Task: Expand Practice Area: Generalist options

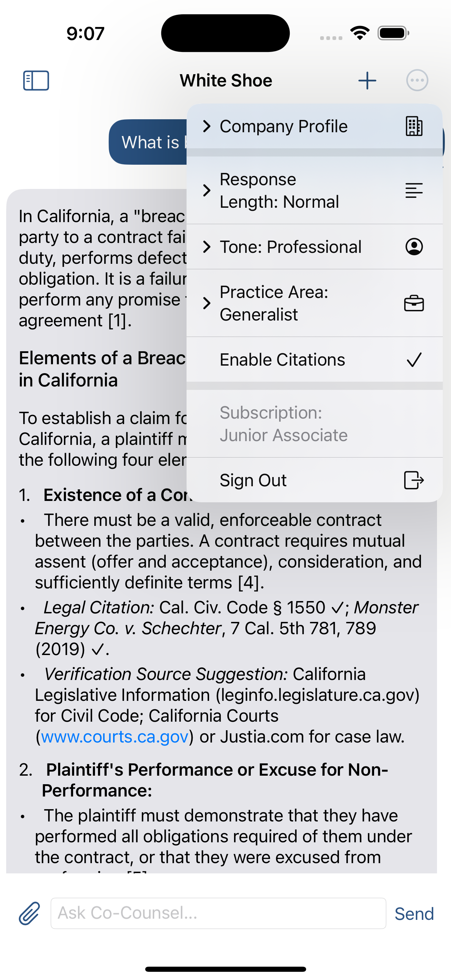Action: [x=207, y=303]
